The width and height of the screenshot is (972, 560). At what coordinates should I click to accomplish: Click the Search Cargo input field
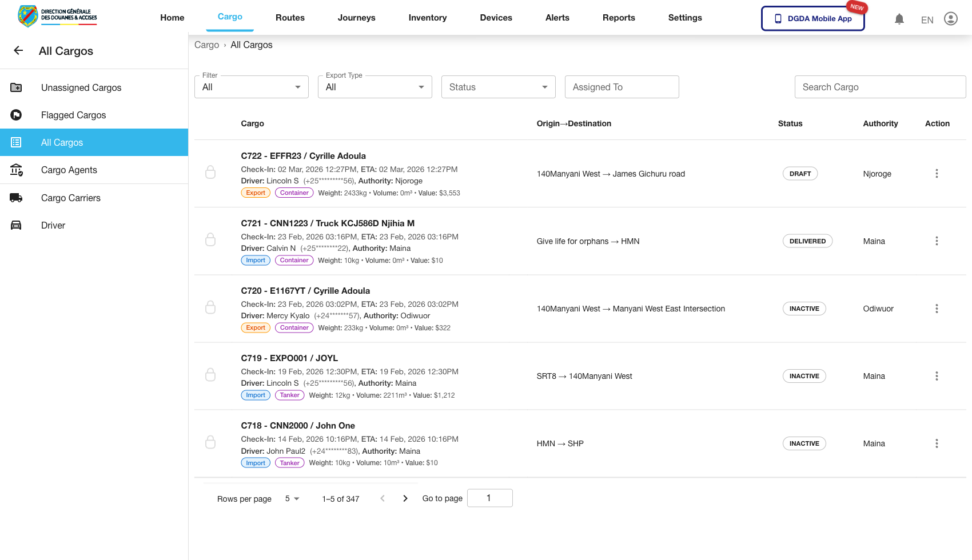point(880,87)
